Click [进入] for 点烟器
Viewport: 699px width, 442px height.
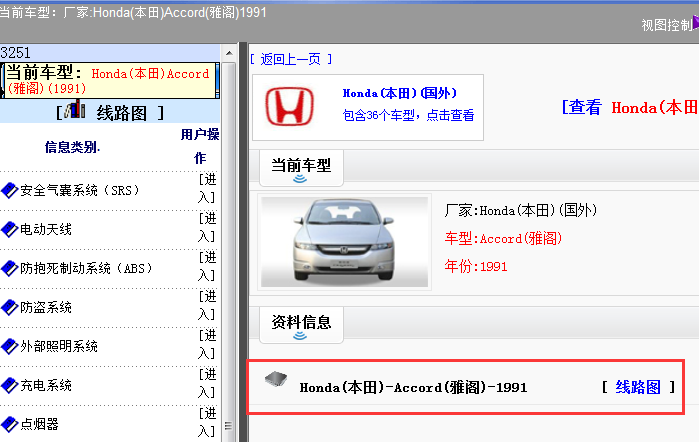coord(207,422)
